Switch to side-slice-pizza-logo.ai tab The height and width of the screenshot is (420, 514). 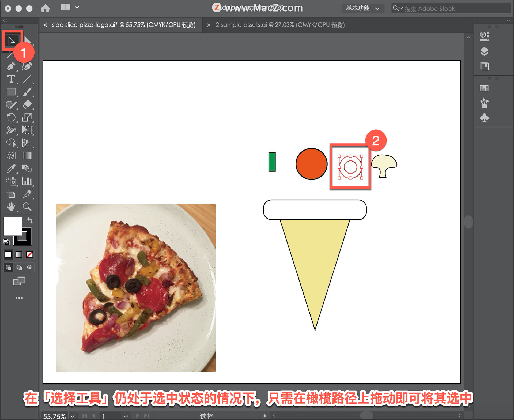[x=123, y=25]
